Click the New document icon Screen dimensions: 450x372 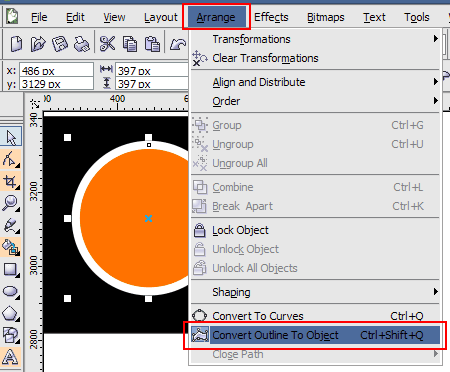point(16,44)
